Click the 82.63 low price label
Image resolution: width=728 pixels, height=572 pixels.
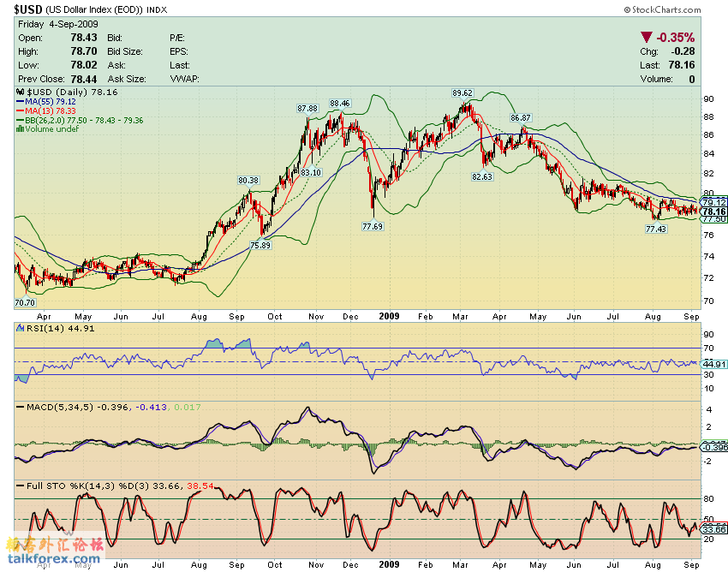coord(482,176)
